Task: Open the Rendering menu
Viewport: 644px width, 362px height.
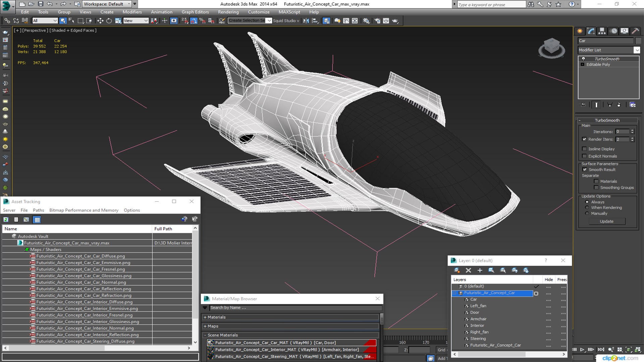Action: pyautogui.click(x=228, y=12)
